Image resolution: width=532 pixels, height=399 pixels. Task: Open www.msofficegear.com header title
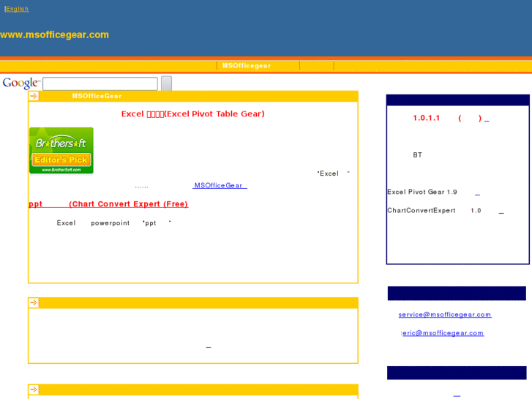(54, 34)
